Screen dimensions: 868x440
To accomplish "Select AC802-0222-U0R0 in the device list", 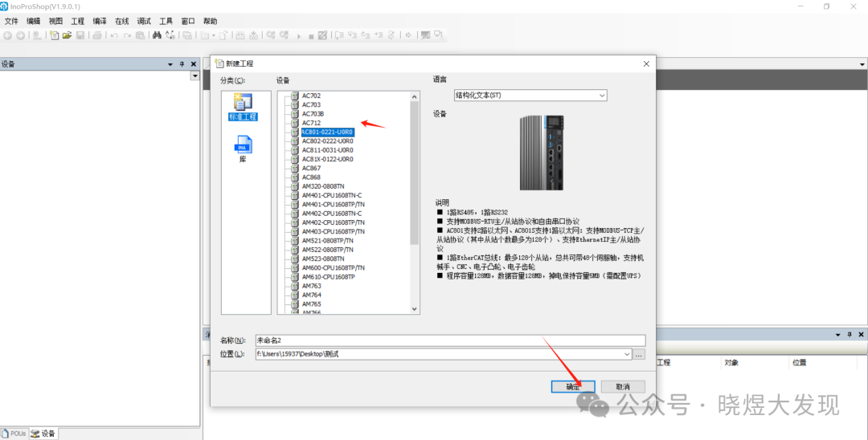I will [x=327, y=141].
